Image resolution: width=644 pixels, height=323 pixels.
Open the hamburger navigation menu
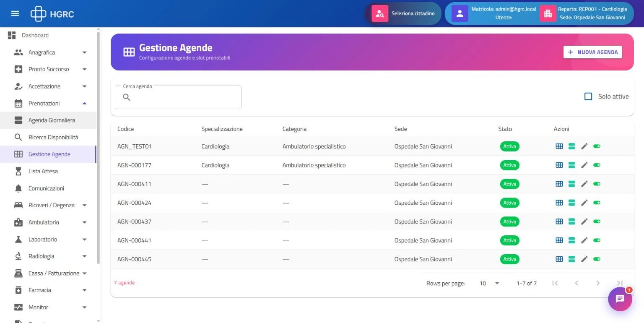(x=15, y=13)
